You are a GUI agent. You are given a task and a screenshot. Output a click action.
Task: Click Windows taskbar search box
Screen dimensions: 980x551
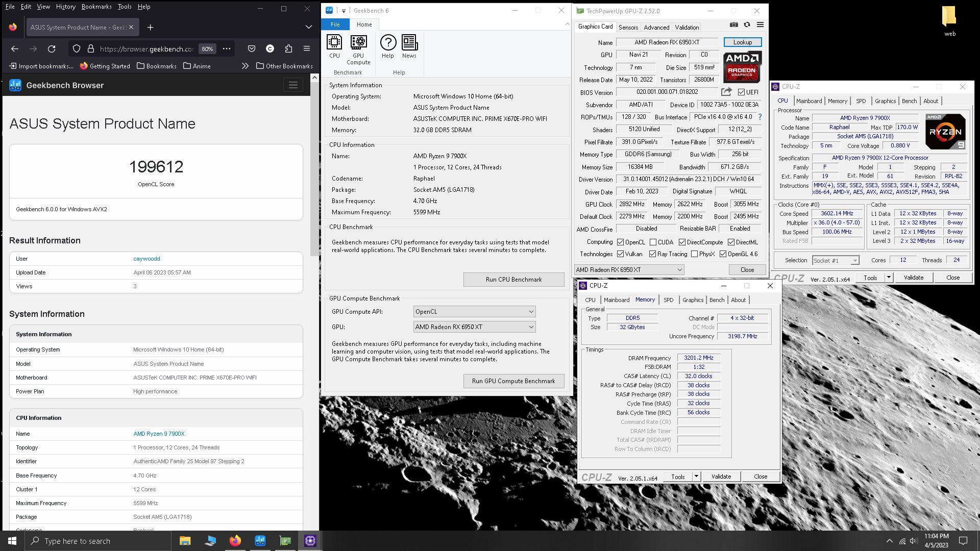click(x=97, y=541)
